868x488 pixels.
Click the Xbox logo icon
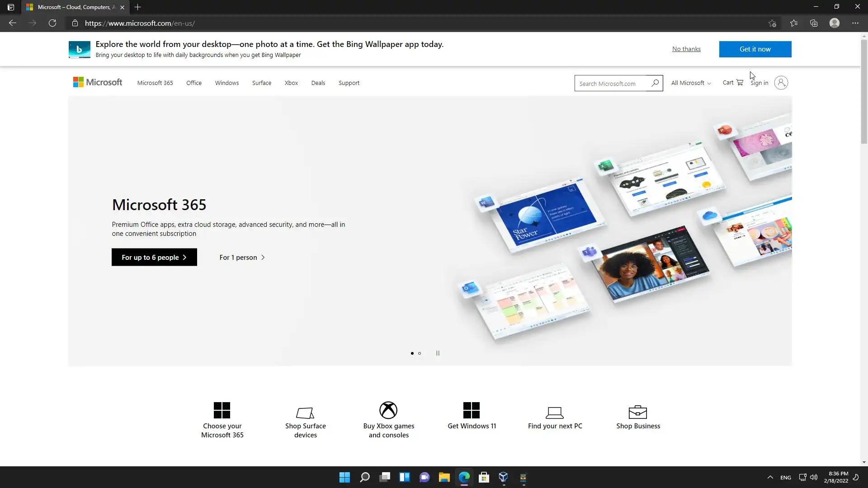[x=388, y=410]
